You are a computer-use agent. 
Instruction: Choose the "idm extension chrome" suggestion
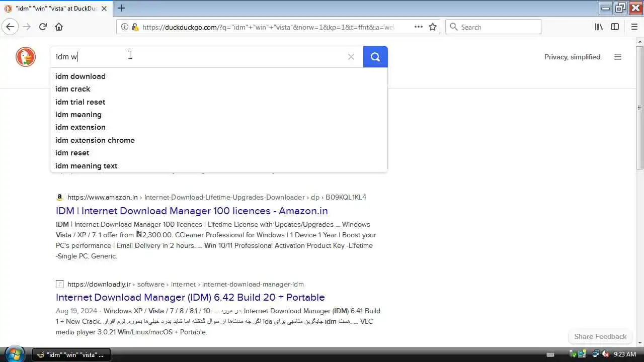pyautogui.click(x=219, y=140)
